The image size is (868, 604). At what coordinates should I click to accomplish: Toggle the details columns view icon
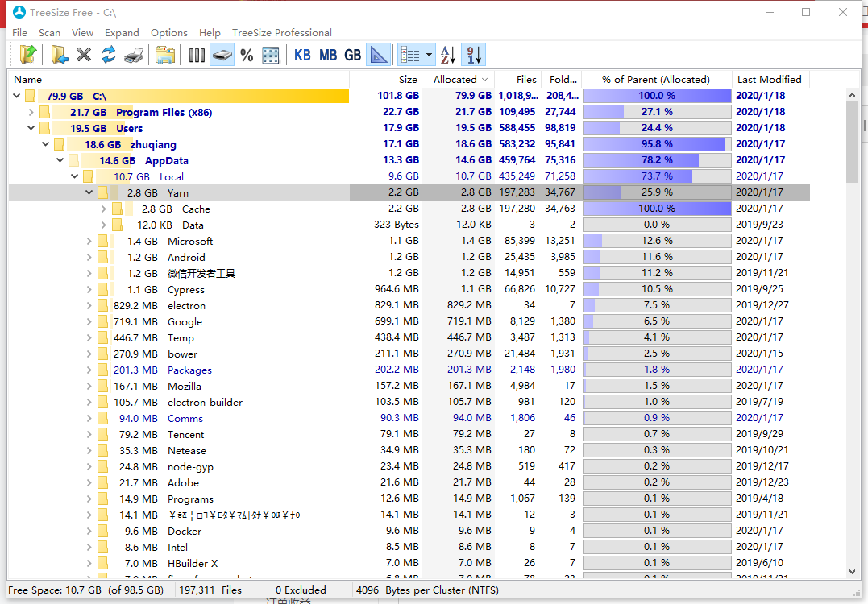(x=410, y=55)
